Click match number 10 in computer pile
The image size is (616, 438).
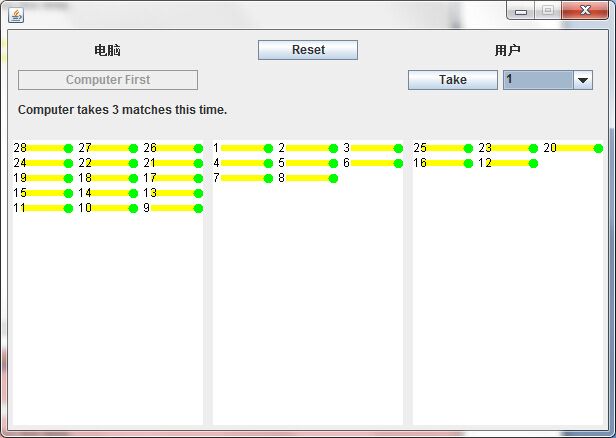pyautogui.click(x=108, y=208)
